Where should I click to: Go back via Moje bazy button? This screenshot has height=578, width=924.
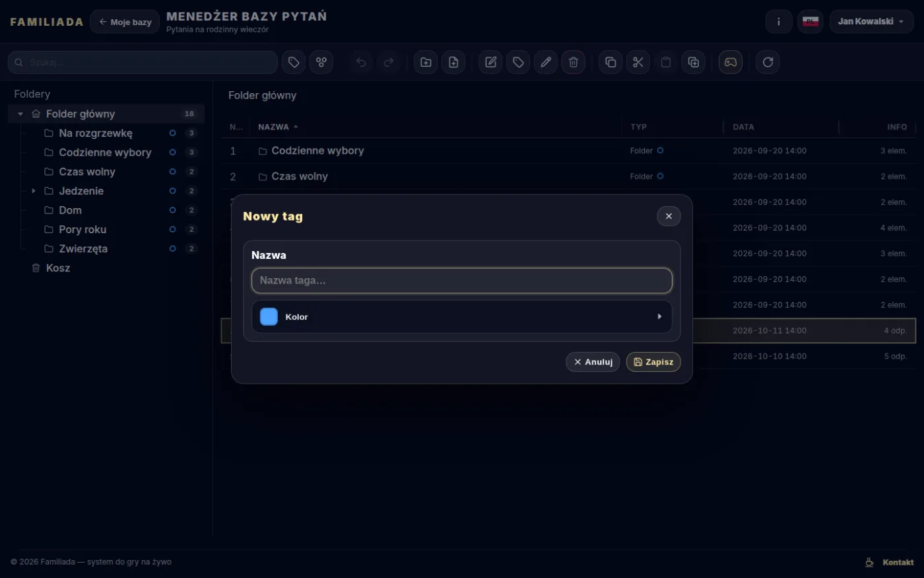tap(125, 22)
